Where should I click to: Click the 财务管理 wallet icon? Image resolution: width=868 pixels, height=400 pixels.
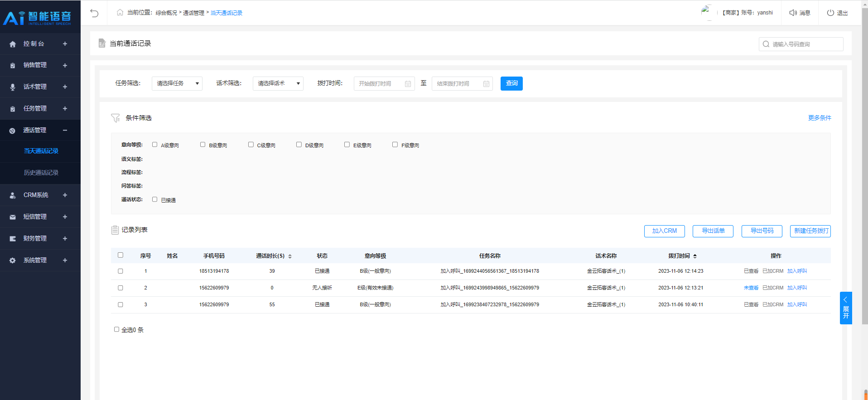click(x=13, y=239)
